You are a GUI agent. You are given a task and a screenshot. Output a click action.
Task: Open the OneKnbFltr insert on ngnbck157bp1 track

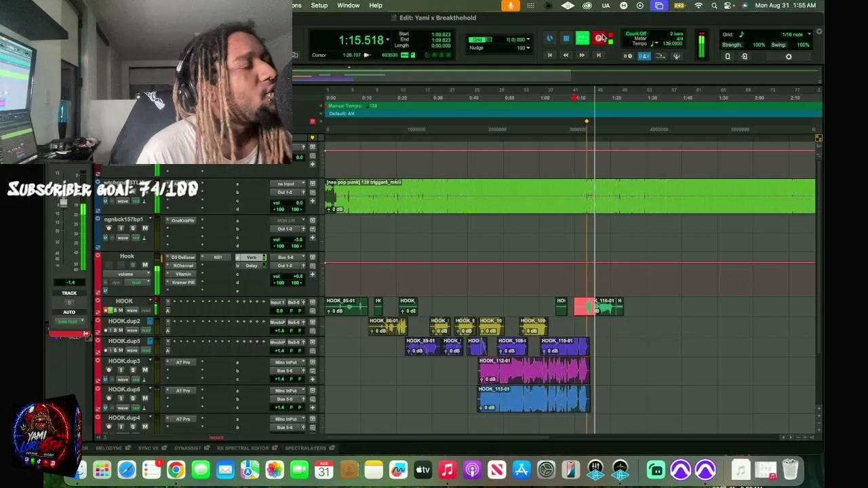[183, 220]
